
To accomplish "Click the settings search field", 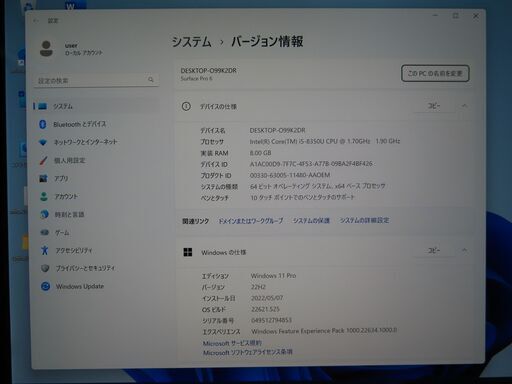I will [x=96, y=80].
